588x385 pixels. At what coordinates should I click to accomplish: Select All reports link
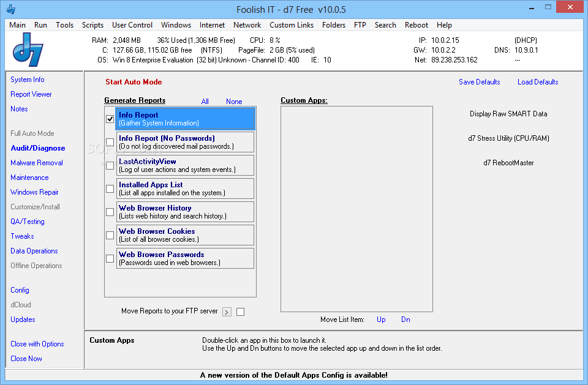click(x=205, y=102)
